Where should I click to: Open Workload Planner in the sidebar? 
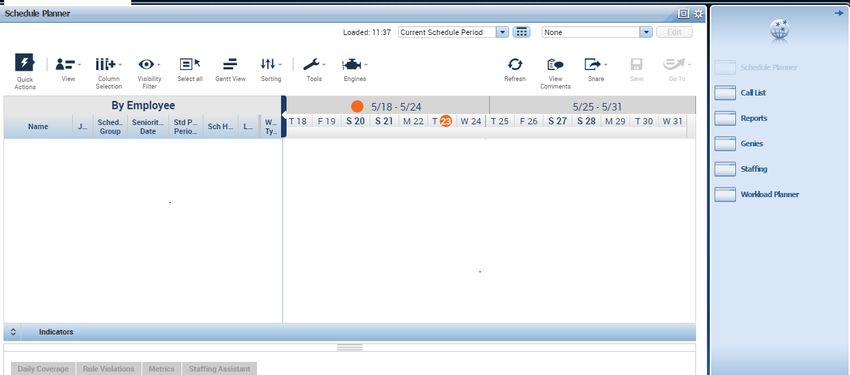pos(769,194)
